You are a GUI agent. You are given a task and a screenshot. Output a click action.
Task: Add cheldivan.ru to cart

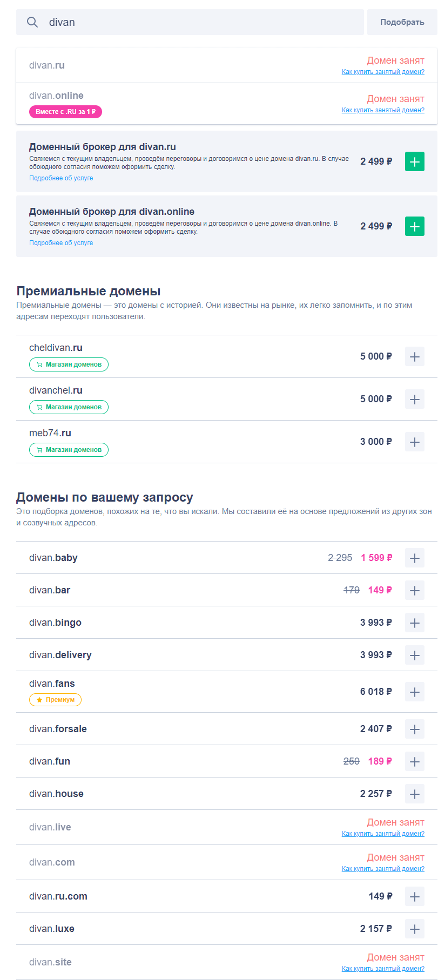coord(414,356)
